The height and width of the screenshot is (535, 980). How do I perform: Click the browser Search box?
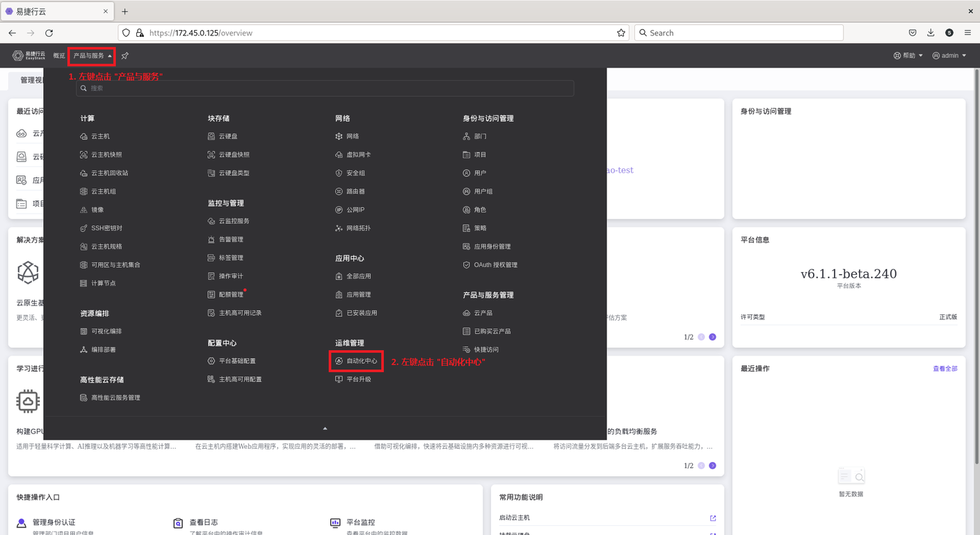coord(739,33)
